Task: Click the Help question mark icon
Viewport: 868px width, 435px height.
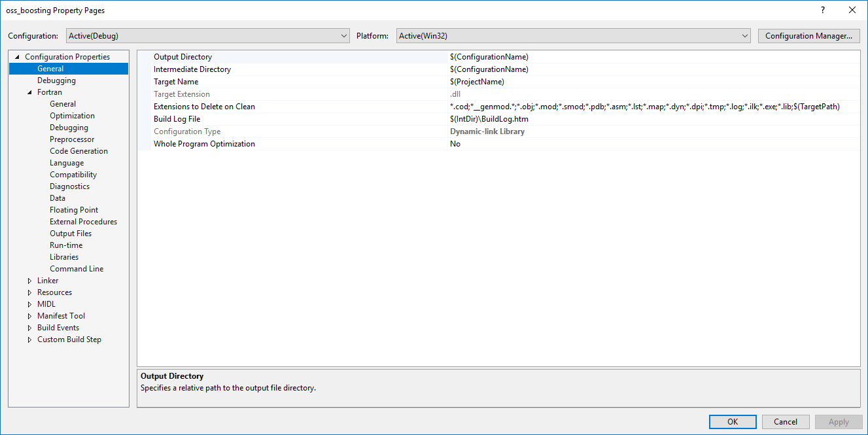Action: [x=822, y=10]
